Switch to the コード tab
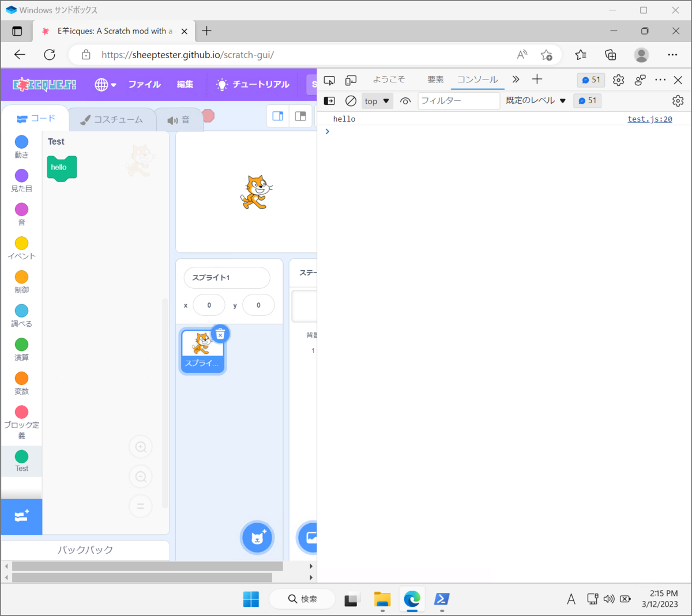Viewport: 692px width, 616px height. (x=36, y=119)
